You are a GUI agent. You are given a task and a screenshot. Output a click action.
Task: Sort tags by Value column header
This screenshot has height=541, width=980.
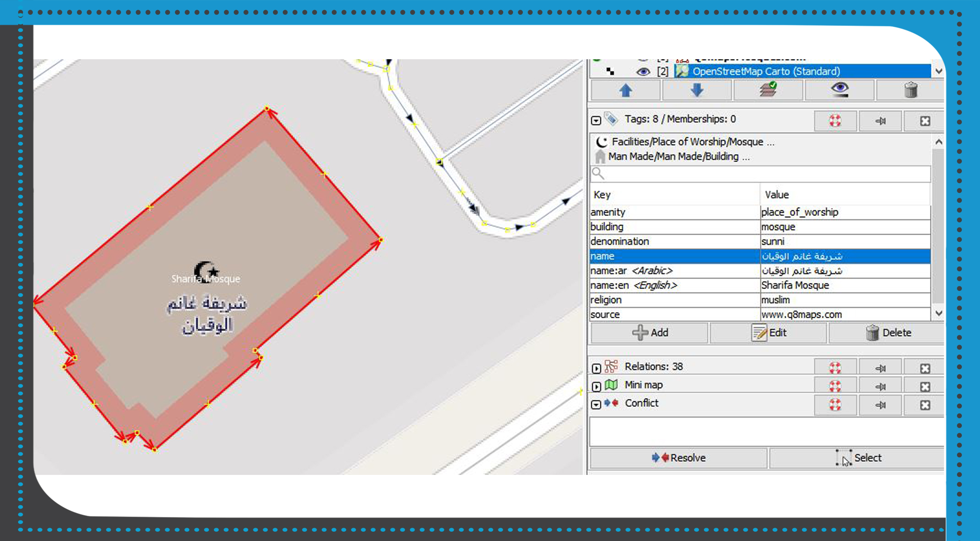[x=845, y=195]
